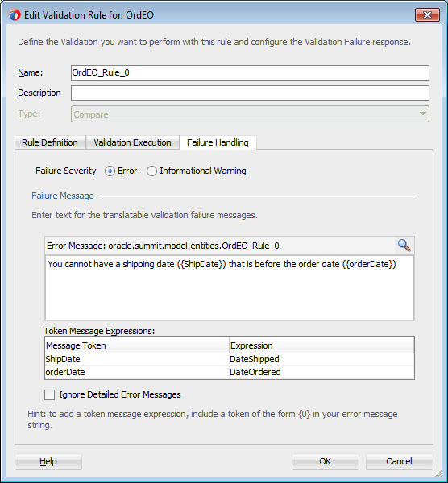Confirm with the OK button
Image resolution: width=448 pixels, height=483 pixels.
coord(325,461)
